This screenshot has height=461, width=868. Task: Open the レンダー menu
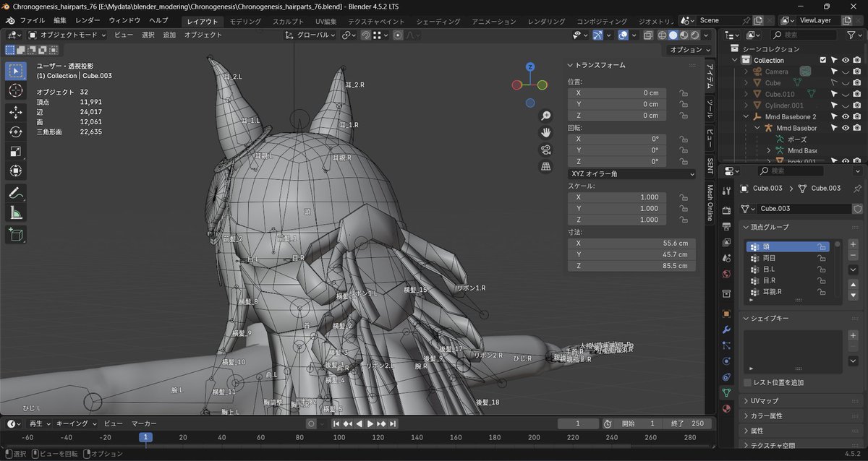pos(88,20)
